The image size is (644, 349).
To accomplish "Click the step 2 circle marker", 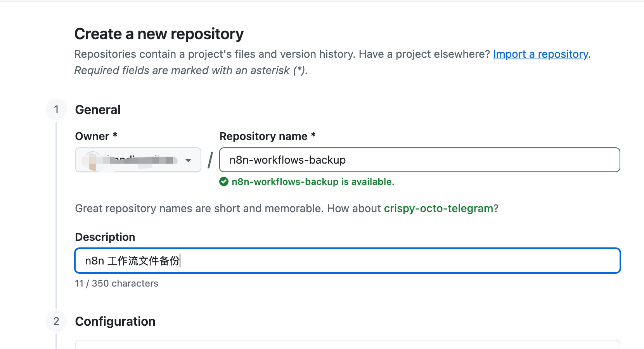I will [56, 321].
